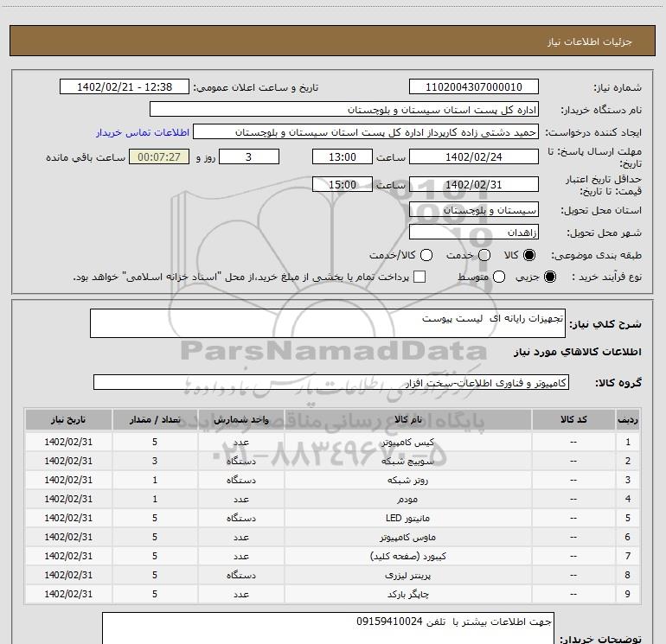Click the تاریخ نیاز column header

pos(68,419)
